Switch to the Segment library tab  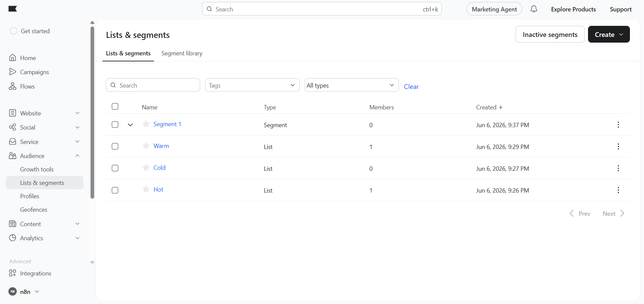point(182,53)
